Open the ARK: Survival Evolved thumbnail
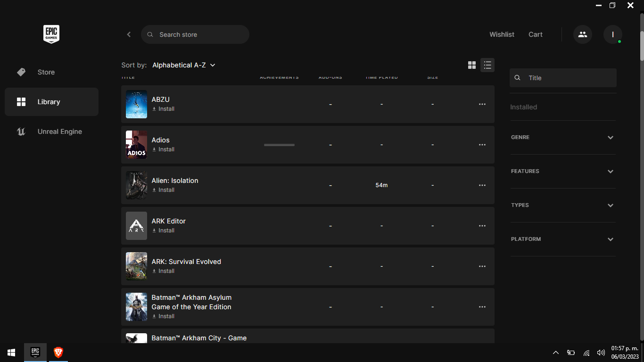 point(136,266)
